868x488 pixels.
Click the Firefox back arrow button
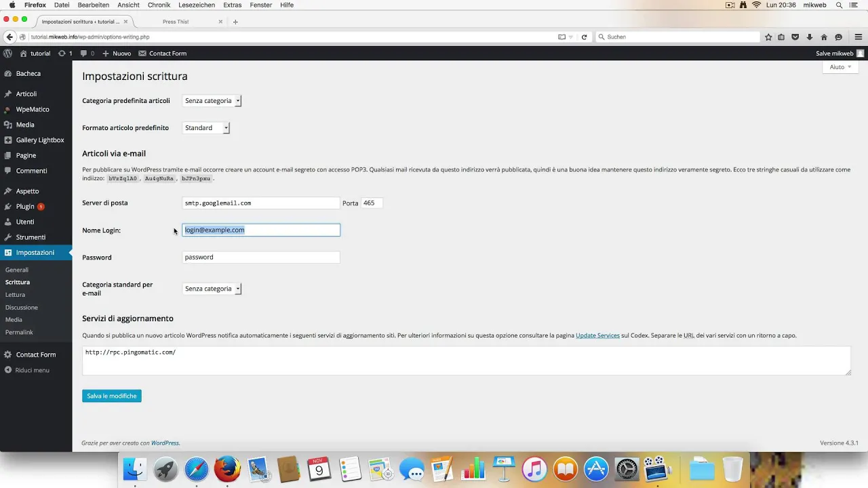[9, 37]
